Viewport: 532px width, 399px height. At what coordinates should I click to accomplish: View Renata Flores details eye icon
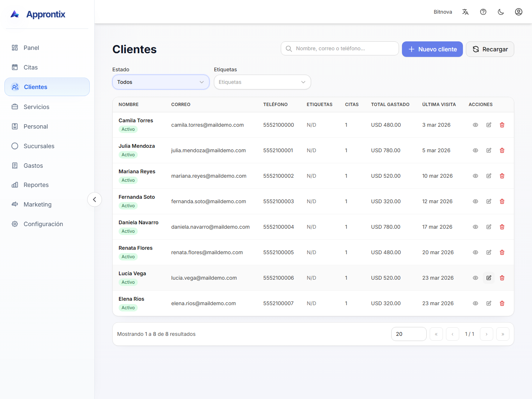pos(475,252)
